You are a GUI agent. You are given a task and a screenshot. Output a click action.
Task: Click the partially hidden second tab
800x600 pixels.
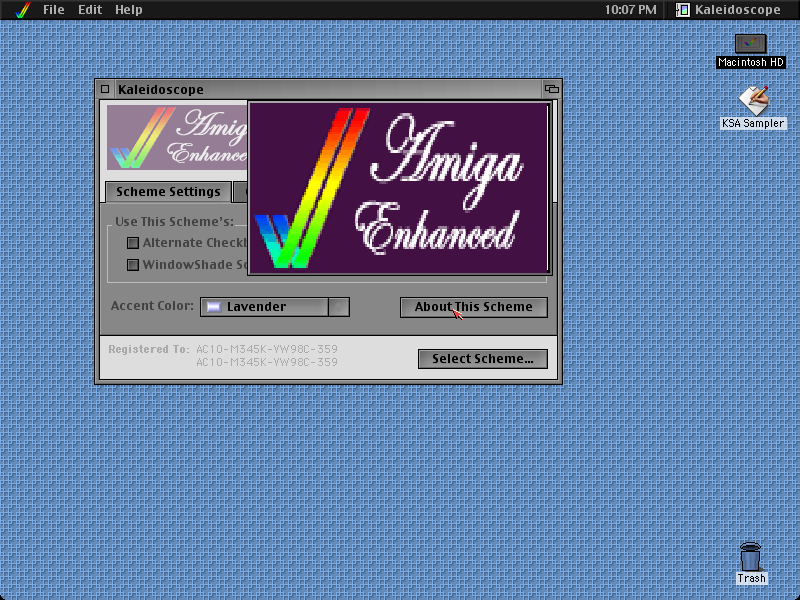tap(240, 192)
